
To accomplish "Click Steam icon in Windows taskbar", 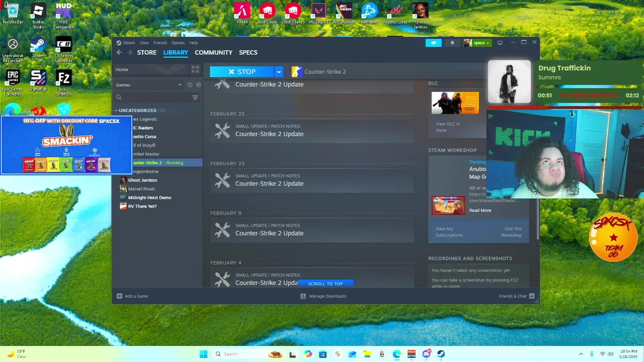I will pyautogui.click(x=441, y=354).
